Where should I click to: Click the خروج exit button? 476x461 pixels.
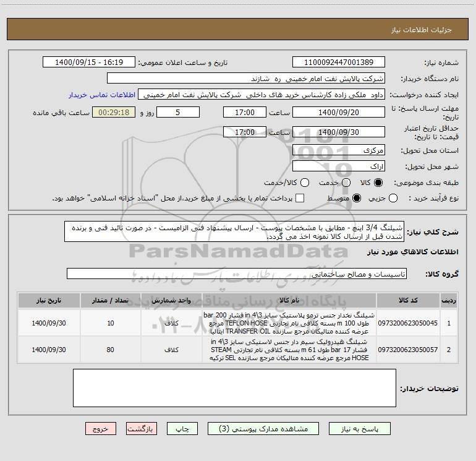[x=101, y=428]
